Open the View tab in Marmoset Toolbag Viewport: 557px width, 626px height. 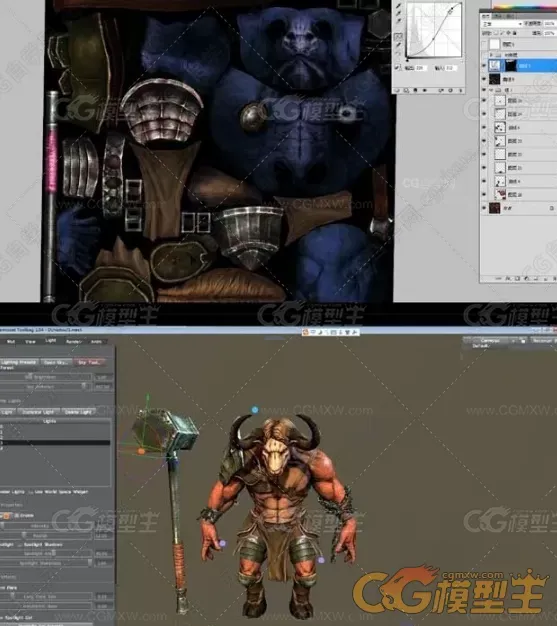(30, 342)
